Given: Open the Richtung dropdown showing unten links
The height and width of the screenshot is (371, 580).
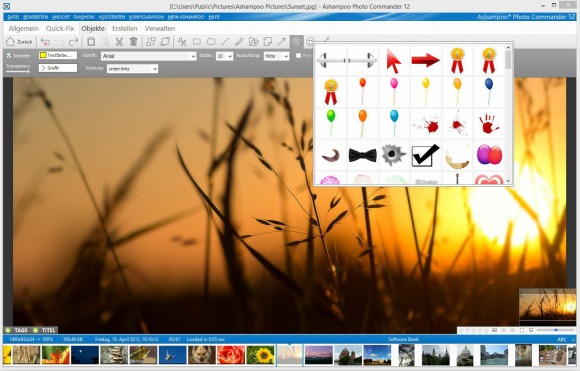Looking at the screenshot, I should pos(132,69).
